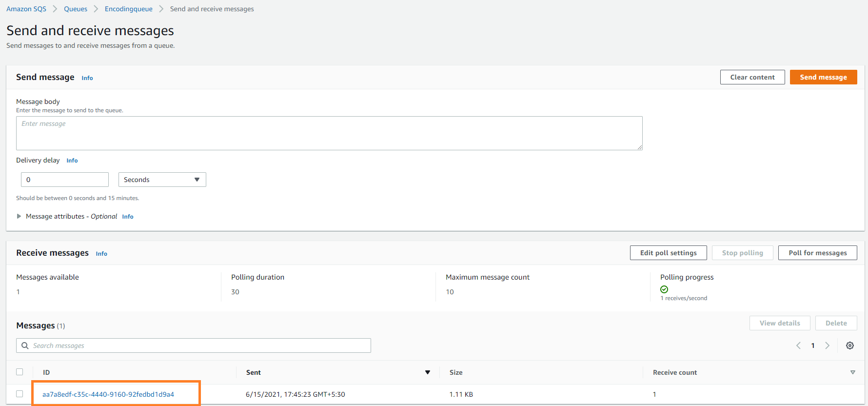
Task: Open the table preferences gear icon
Action: coord(849,345)
